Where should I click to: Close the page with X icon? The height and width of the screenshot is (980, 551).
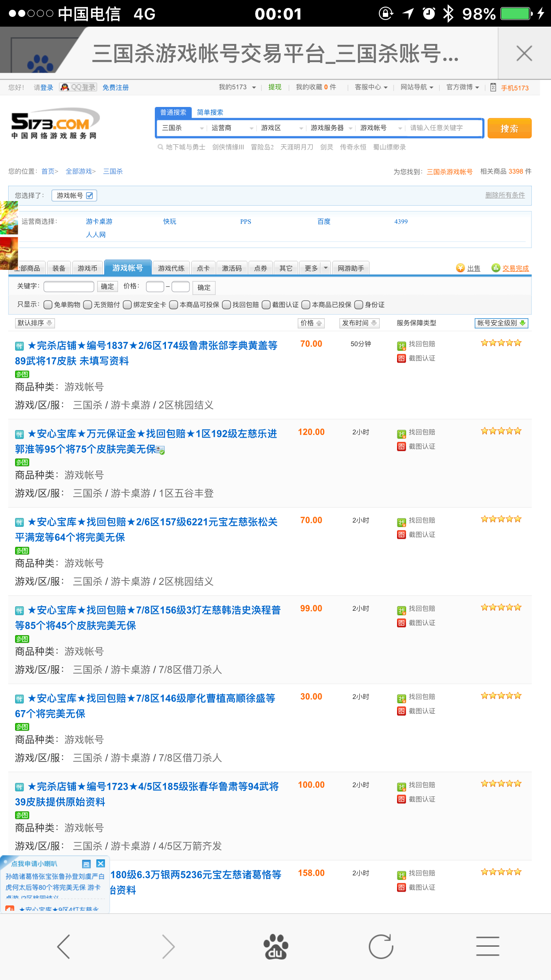pyautogui.click(x=524, y=53)
